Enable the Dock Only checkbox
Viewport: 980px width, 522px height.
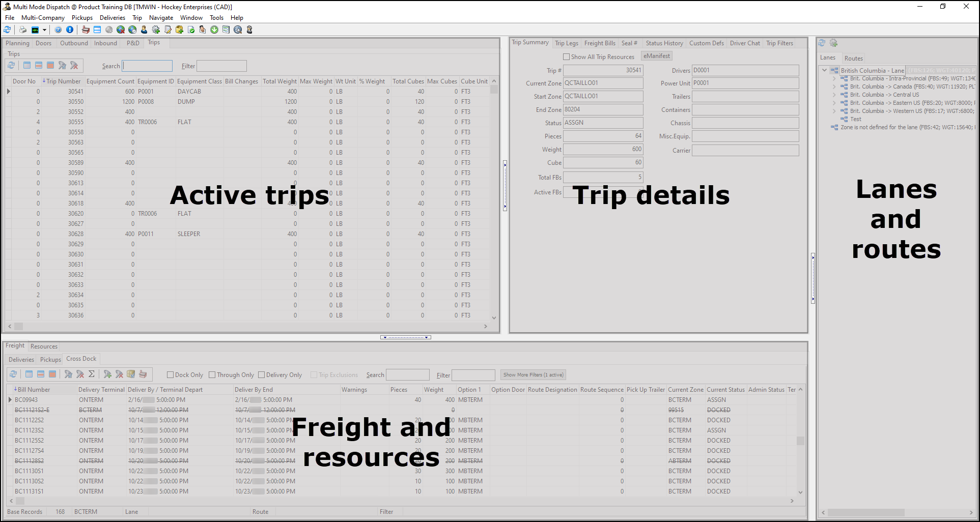(x=171, y=374)
